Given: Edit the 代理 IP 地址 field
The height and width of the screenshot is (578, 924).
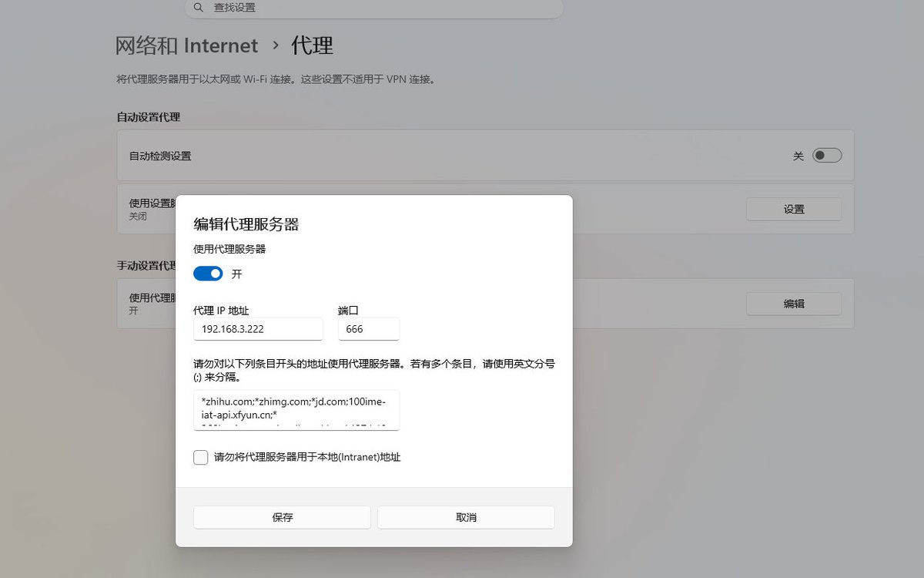Looking at the screenshot, I should pyautogui.click(x=258, y=329).
